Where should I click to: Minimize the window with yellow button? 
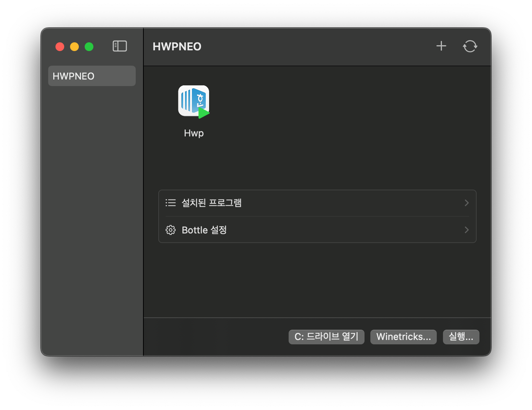[x=74, y=47]
